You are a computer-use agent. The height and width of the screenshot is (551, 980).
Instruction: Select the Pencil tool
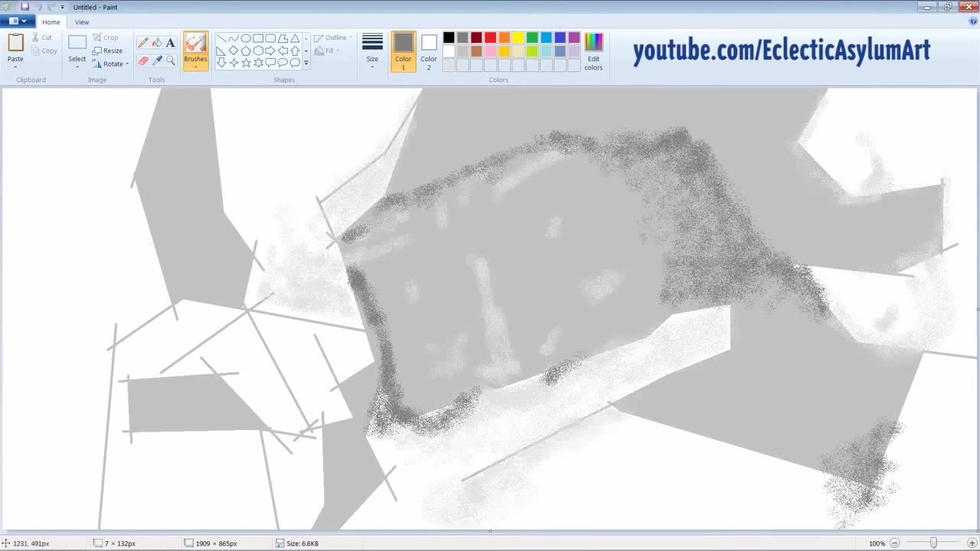(x=143, y=43)
